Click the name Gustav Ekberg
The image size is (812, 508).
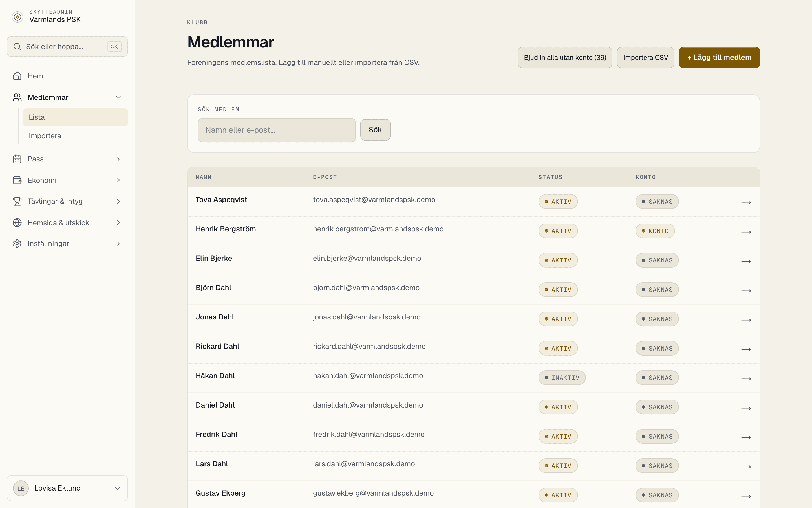pos(220,493)
